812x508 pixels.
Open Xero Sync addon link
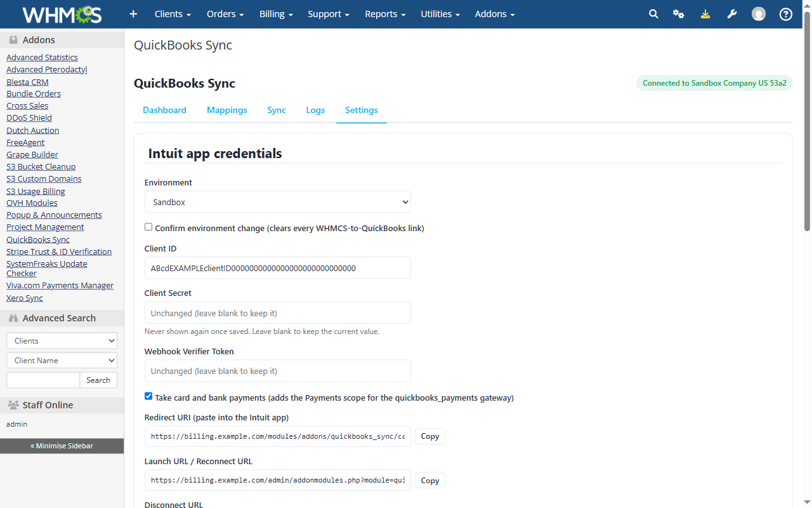pos(25,298)
